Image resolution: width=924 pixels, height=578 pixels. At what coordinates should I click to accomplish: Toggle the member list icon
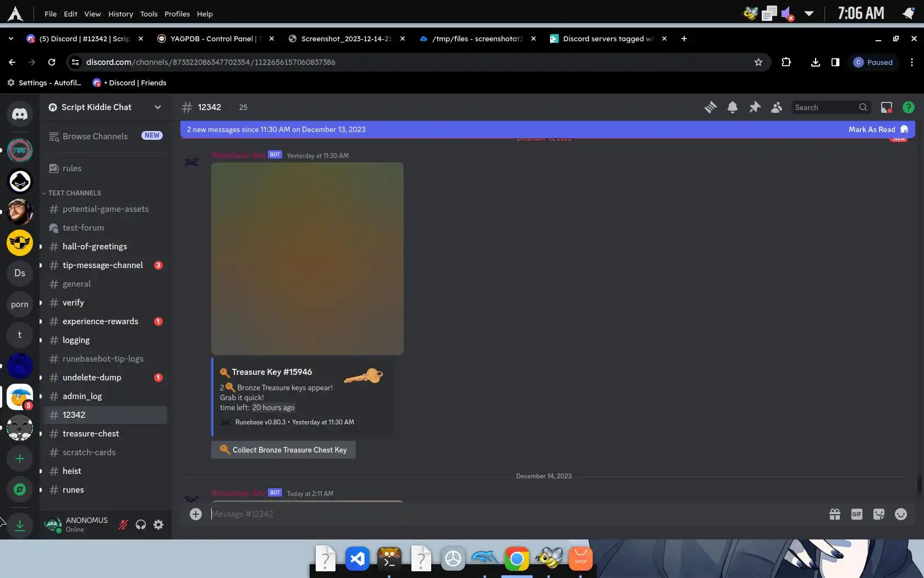(x=777, y=107)
